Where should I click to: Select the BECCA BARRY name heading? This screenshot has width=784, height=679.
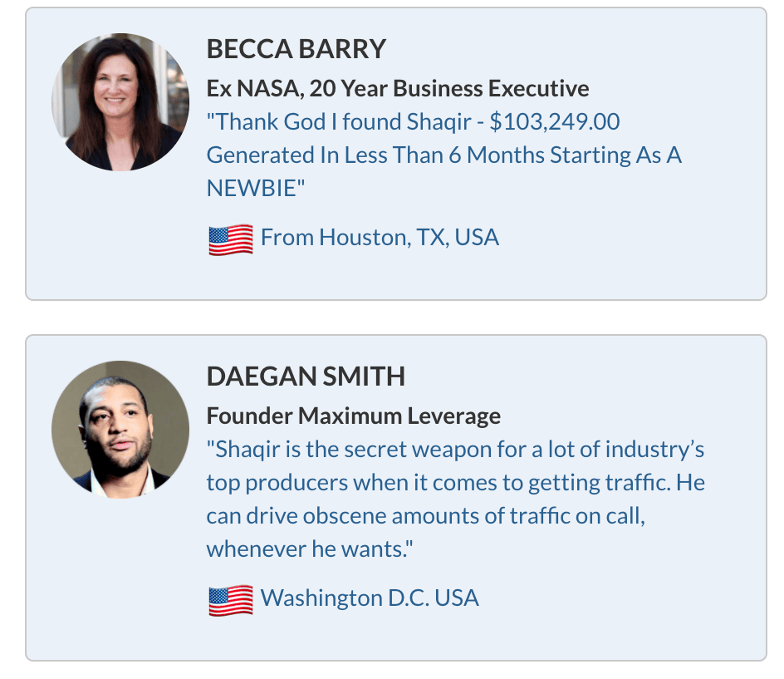coord(296,50)
